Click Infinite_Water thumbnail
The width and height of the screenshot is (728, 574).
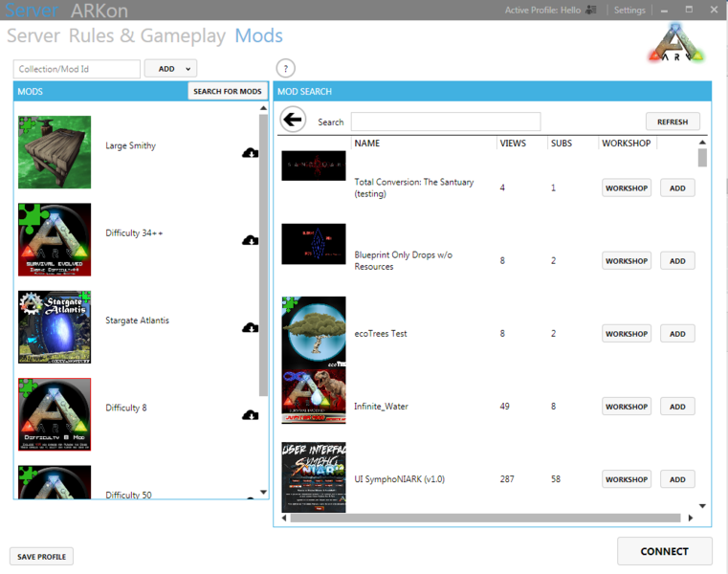(x=314, y=397)
